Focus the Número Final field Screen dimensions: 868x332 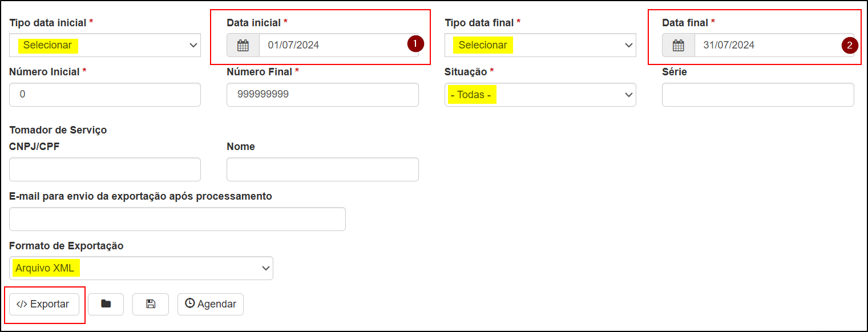click(x=322, y=95)
